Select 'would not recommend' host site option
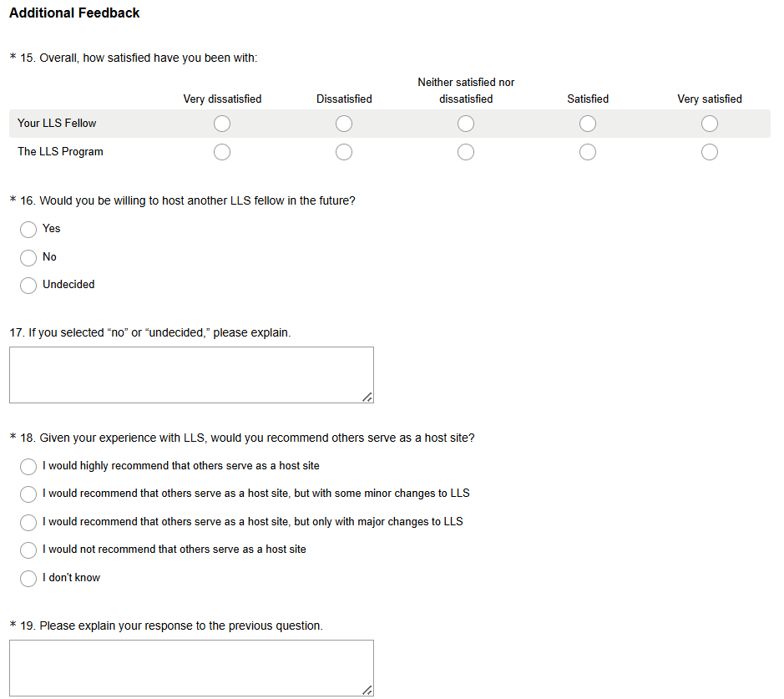Image resolution: width=784 pixels, height=699 pixels. tap(28, 550)
